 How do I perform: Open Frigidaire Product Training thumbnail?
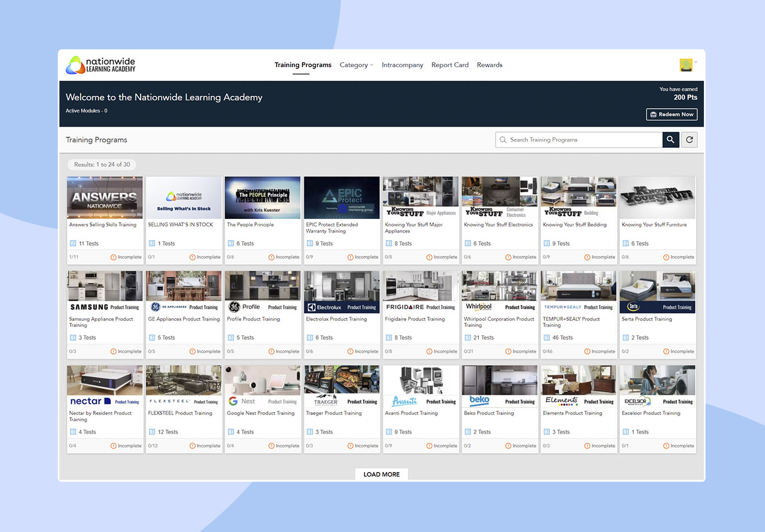421,292
